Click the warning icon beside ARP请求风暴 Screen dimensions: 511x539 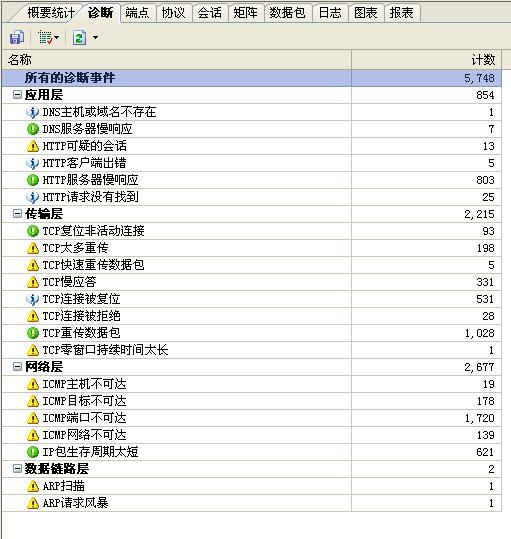point(33,503)
